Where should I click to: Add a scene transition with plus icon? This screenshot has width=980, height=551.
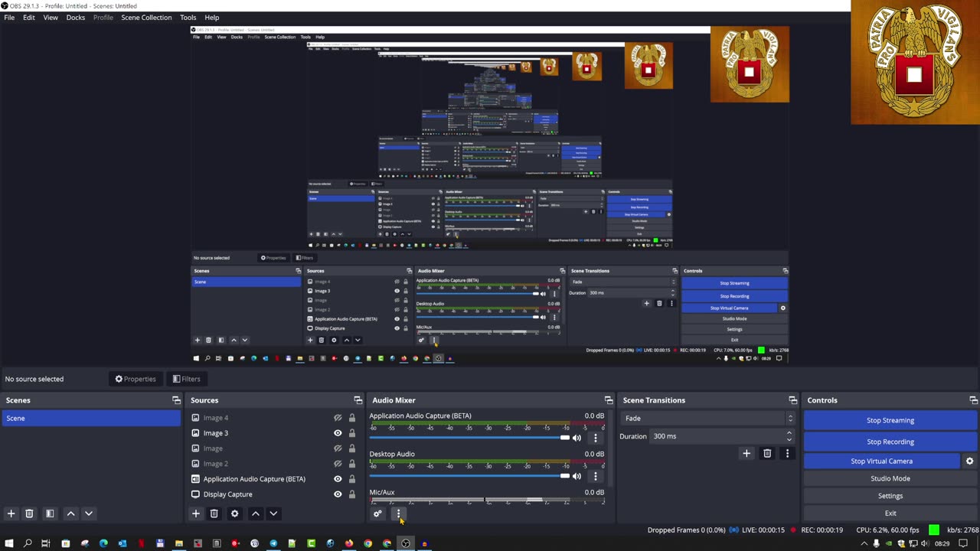tap(746, 453)
